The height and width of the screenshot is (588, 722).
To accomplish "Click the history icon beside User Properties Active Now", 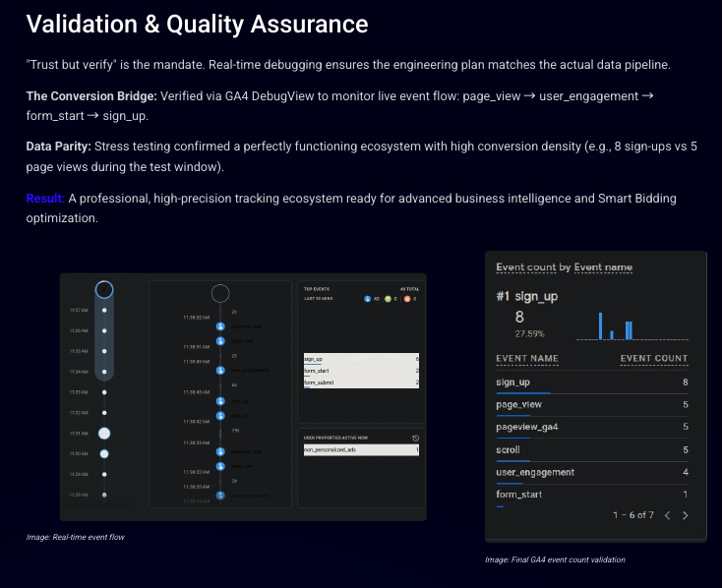I will pos(415,438).
